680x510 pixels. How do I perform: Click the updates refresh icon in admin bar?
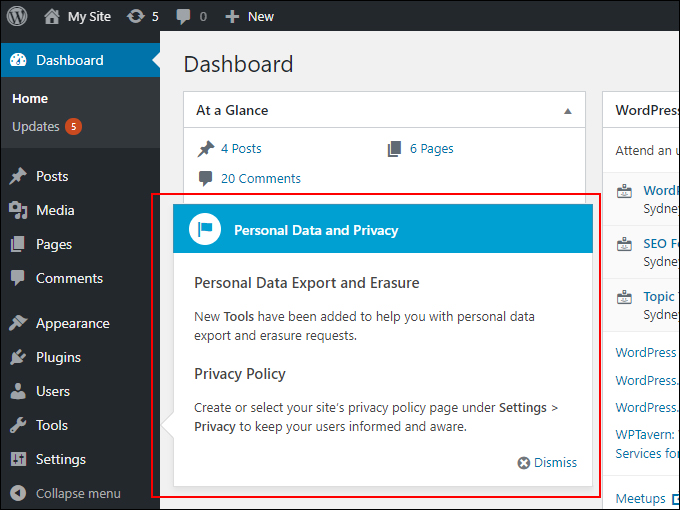click(x=135, y=16)
